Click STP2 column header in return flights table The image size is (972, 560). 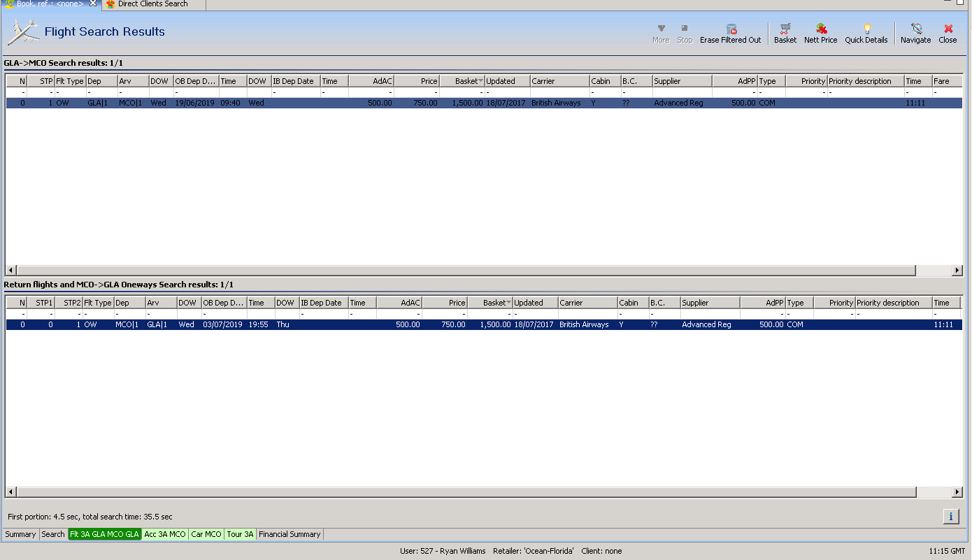(69, 303)
